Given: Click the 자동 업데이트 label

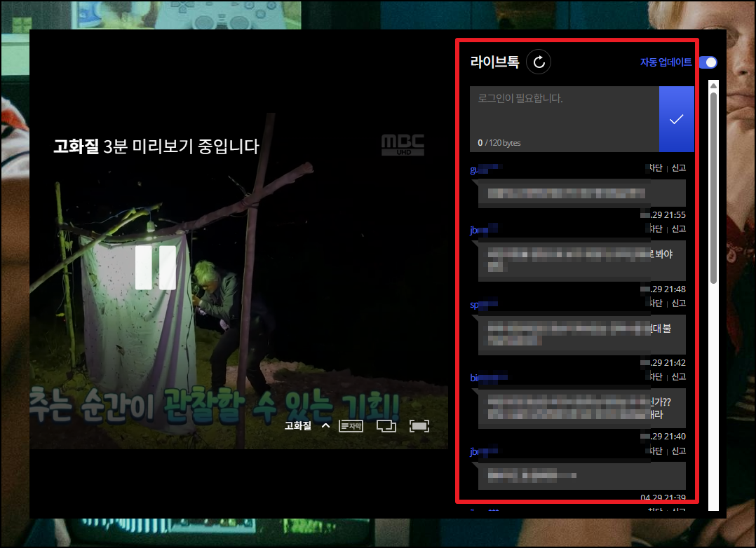Looking at the screenshot, I should click(x=666, y=62).
